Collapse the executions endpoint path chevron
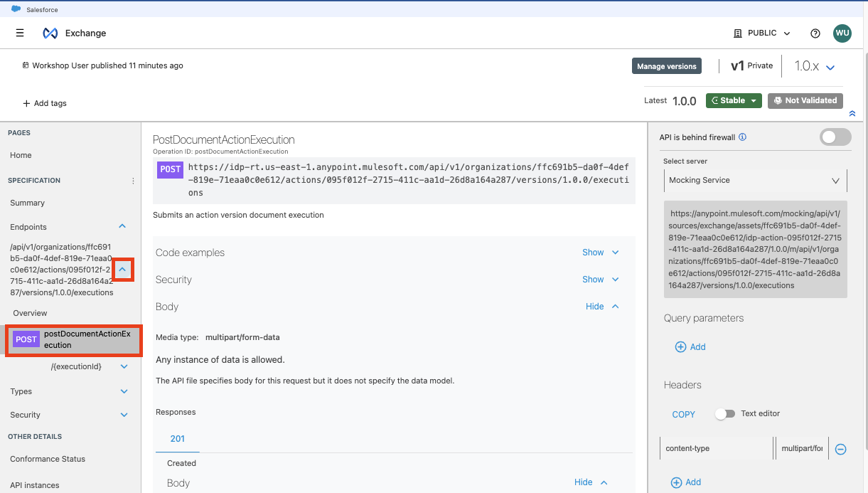 (x=123, y=270)
